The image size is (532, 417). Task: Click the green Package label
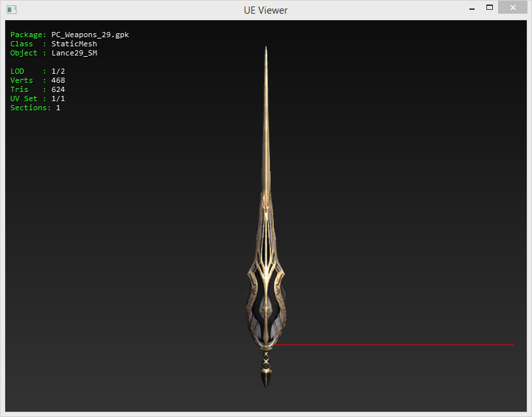coord(26,35)
